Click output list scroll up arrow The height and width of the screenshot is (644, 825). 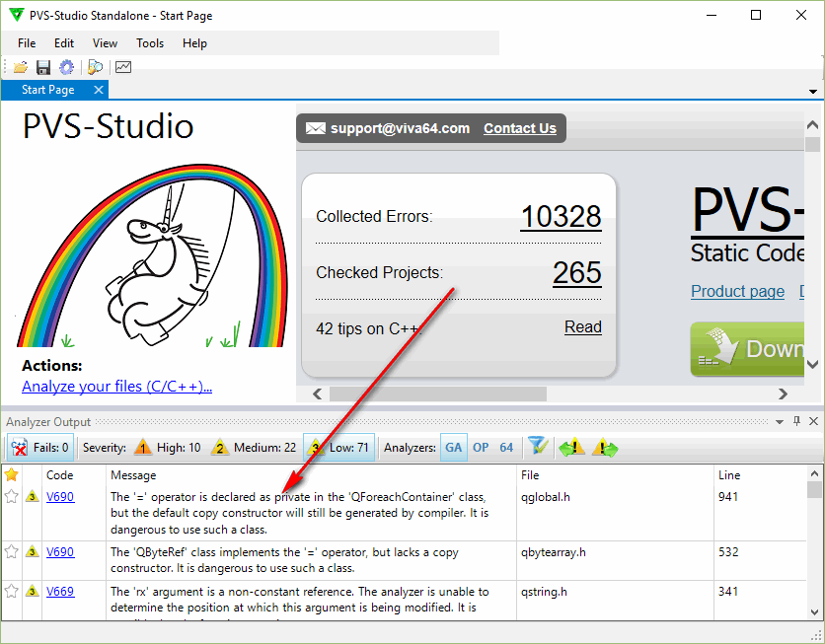[x=814, y=473]
